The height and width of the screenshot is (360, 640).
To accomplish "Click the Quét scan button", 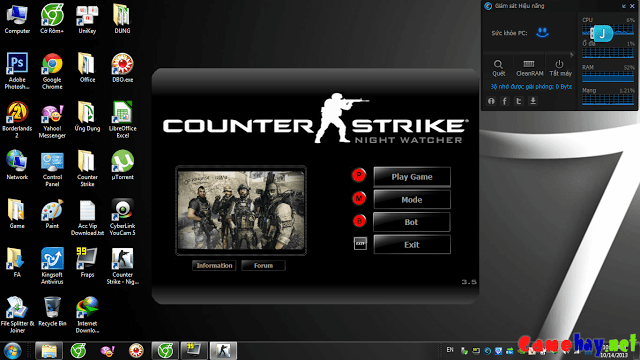I will [498, 68].
